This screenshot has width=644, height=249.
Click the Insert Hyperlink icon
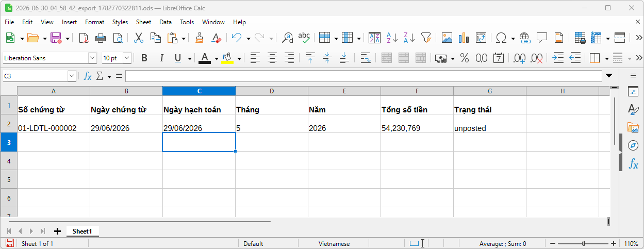click(x=525, y=38)
